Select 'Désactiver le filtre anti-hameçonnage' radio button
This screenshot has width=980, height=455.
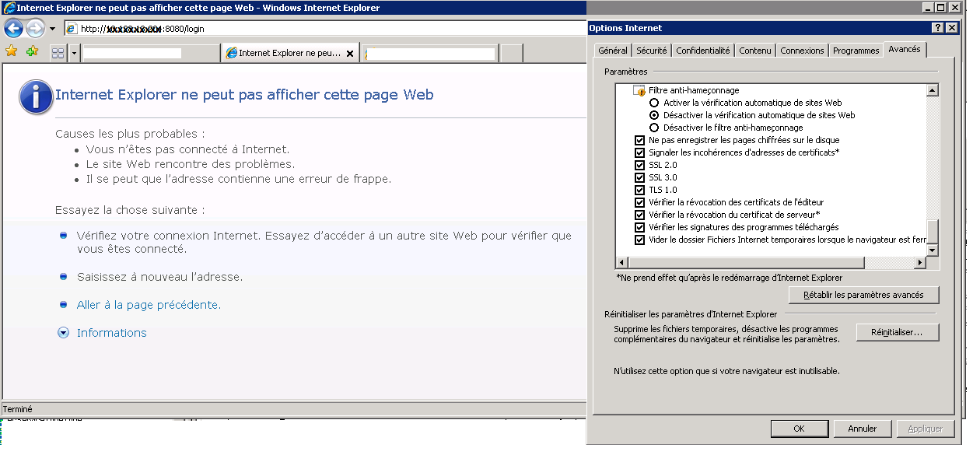pyautogui.click(x=654, y=128)
